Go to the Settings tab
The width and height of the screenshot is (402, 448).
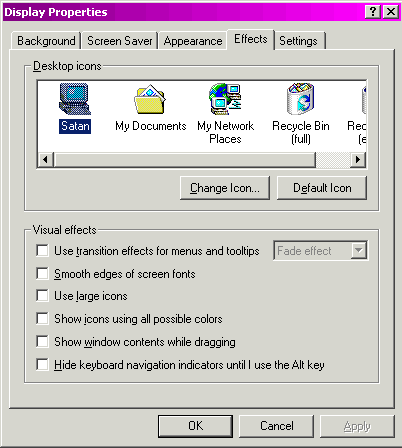pos(298,41)
